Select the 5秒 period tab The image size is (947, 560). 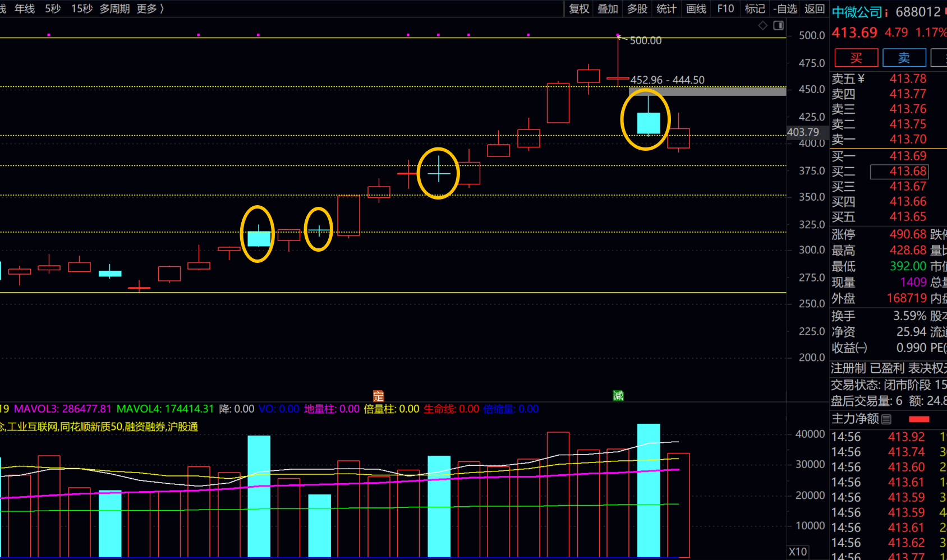point(53,8)
